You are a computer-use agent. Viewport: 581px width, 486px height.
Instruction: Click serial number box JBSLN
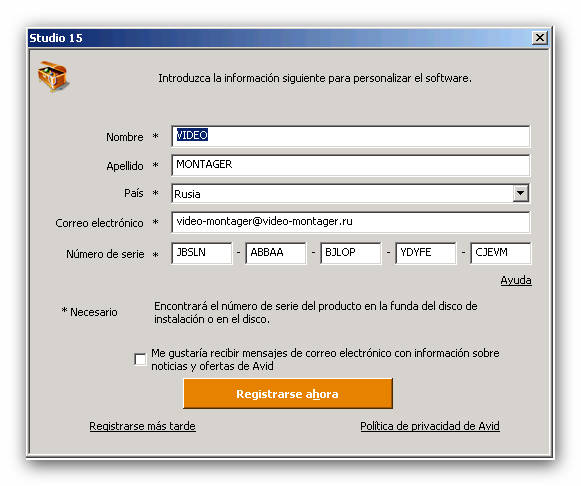(202, 253)
